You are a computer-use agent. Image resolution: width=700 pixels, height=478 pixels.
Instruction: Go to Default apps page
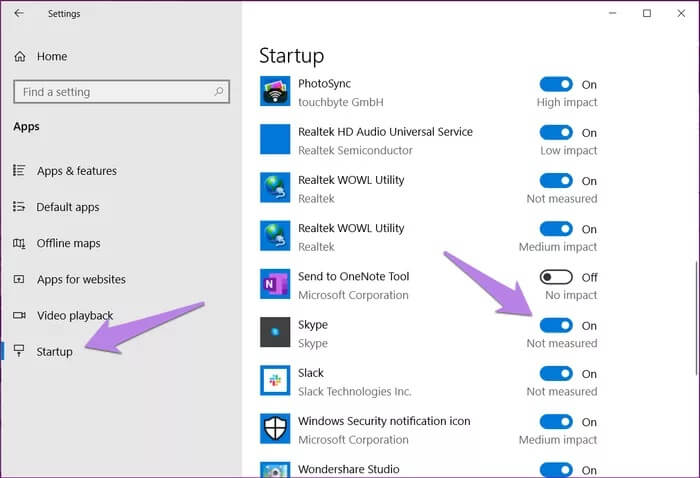(x=68, y=207)
